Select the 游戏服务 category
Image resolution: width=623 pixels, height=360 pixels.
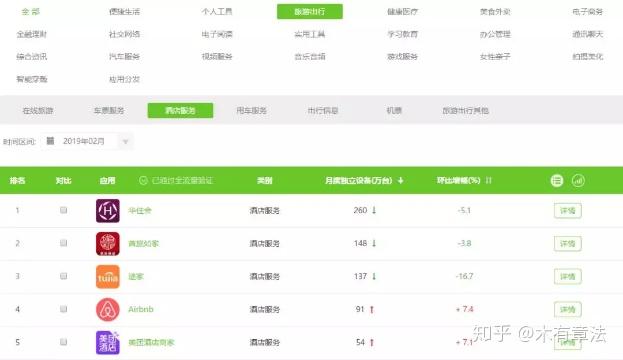(x=402, y=56)
